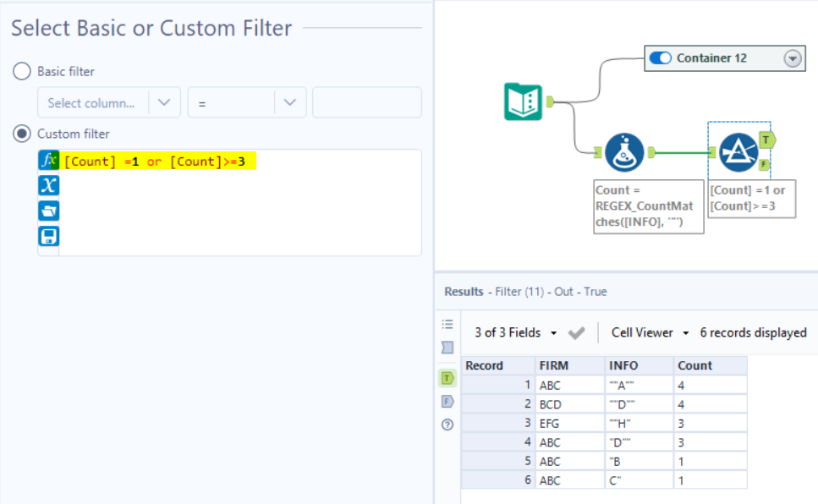
Task: Select the INFO cell in record 5
Action: (x=639, y=461)
